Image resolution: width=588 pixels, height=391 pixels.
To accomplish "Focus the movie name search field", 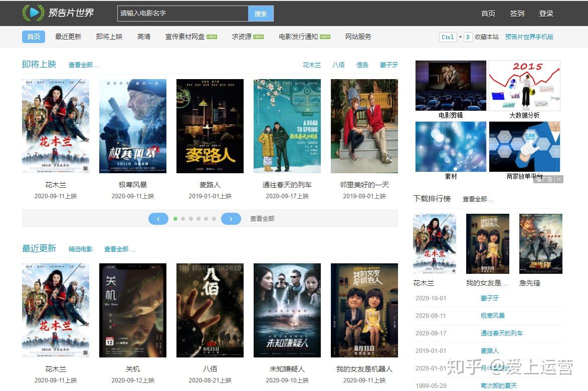I will coord(182,14).
